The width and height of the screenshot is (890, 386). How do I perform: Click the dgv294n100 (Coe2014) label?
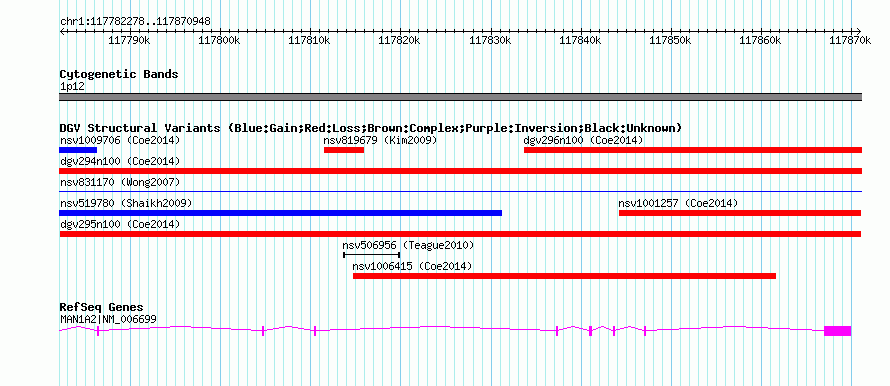[120, 161]
